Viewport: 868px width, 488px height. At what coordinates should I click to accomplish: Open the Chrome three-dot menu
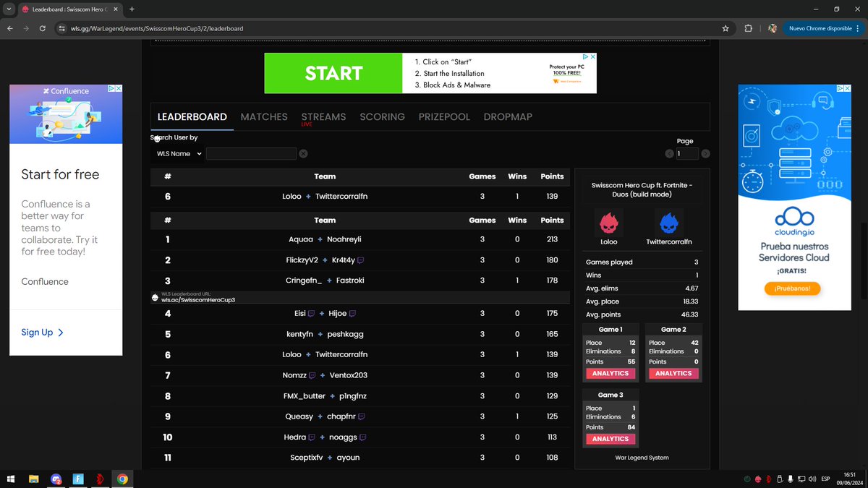coord(859,28)
